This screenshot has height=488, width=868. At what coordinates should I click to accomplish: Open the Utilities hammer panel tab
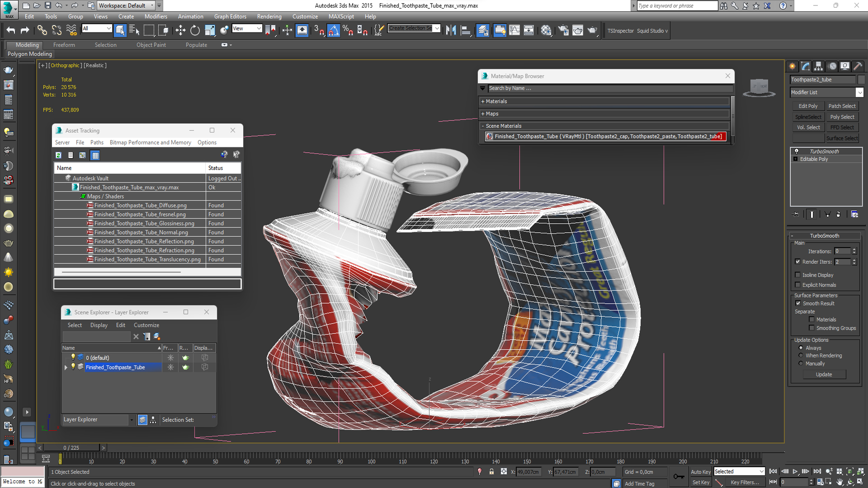click(x=858, y=66)
